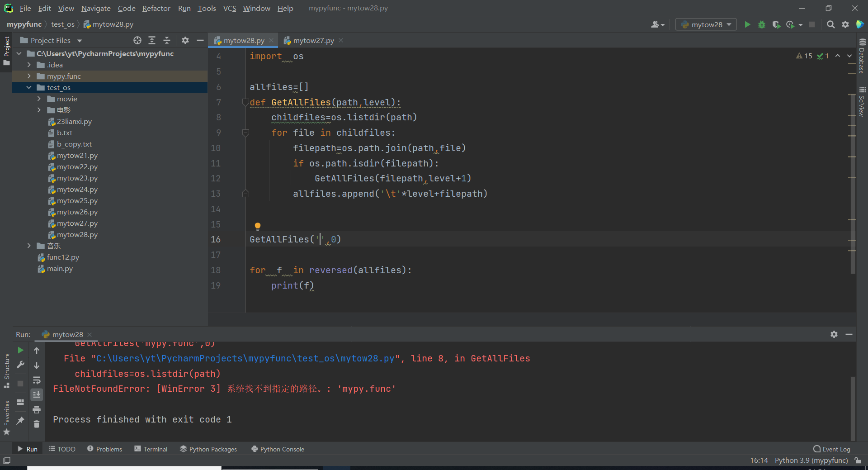
Task: Rerun mytow28 in Run panel
Action: point(20,350)
